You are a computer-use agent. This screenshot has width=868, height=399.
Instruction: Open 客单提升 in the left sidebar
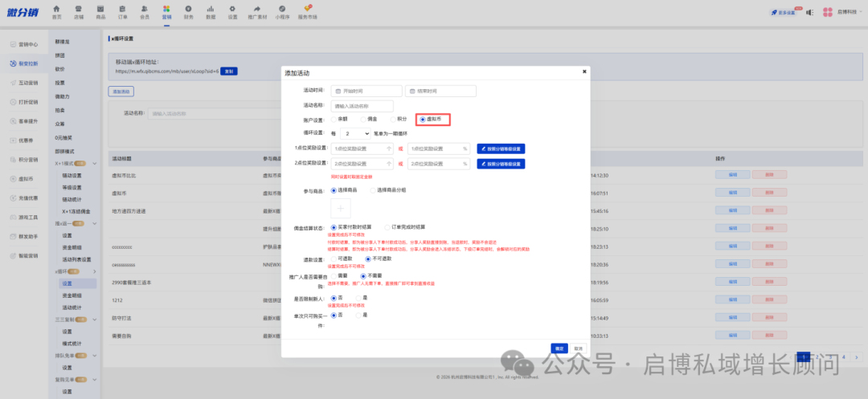click(x=24, y=121)
